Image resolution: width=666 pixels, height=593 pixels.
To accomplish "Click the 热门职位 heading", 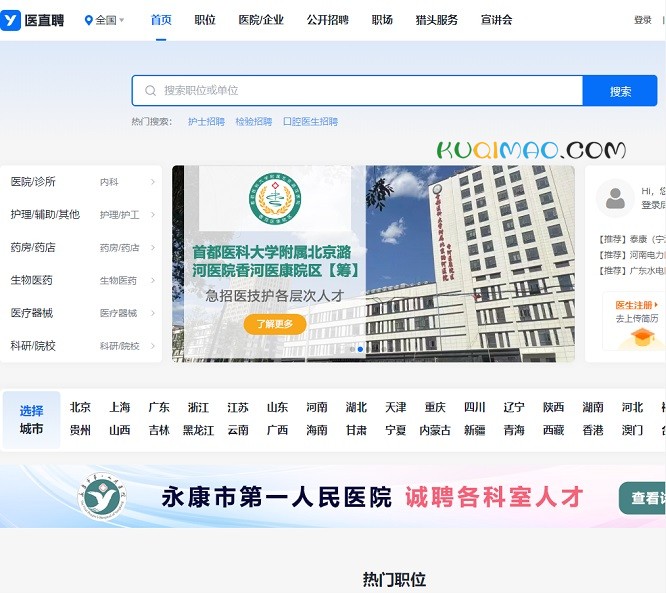I will 394,579.
